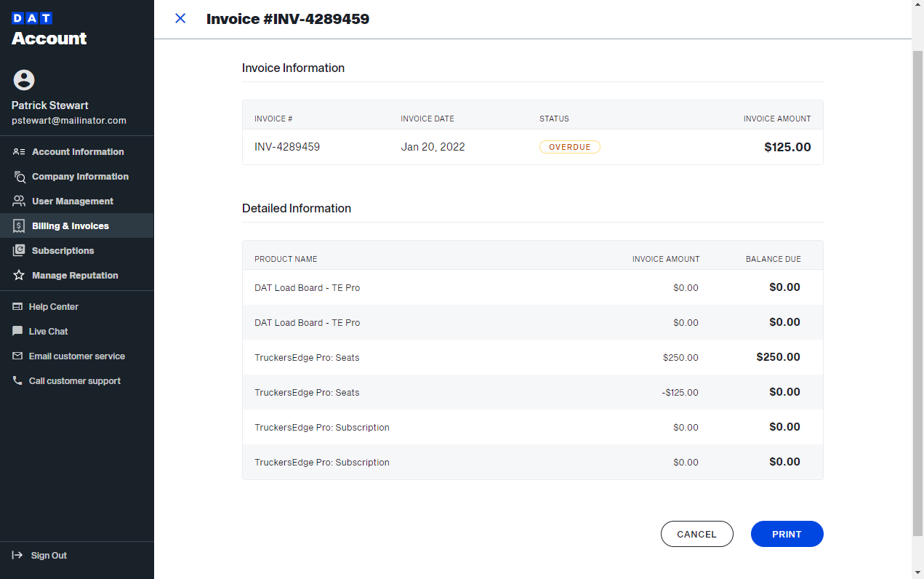Click the DAT logo at top left
Screen dimensions: 924x579
31,17
